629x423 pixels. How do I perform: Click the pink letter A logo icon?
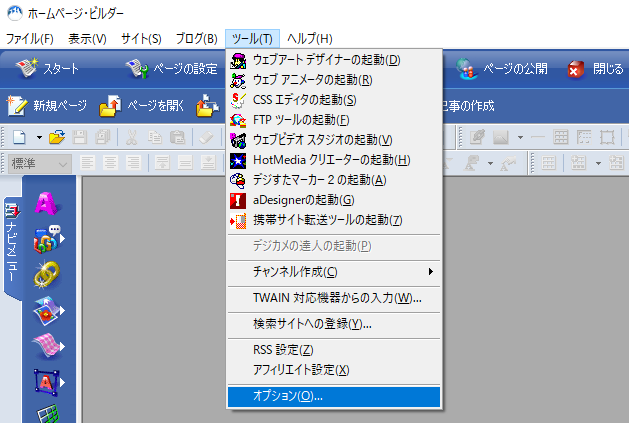click(x=47, y=203)
